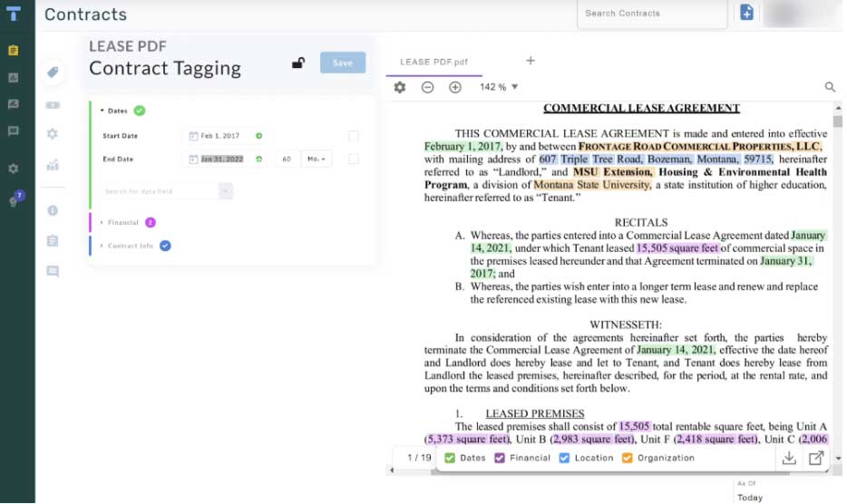The height and width of the screenshot is (504, 847).
Task: Click the add new contract icon
Action: point(746,13)
